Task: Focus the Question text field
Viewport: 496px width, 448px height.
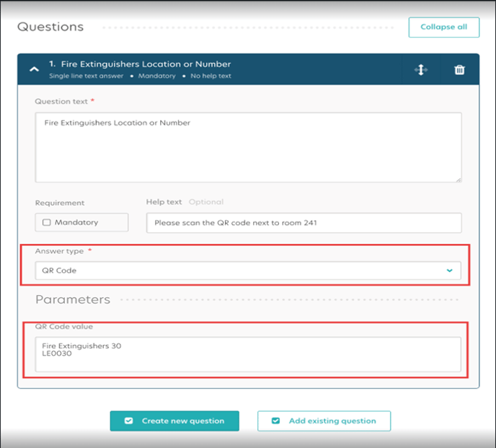Action: pyautogui.click(x=248, y=147)
